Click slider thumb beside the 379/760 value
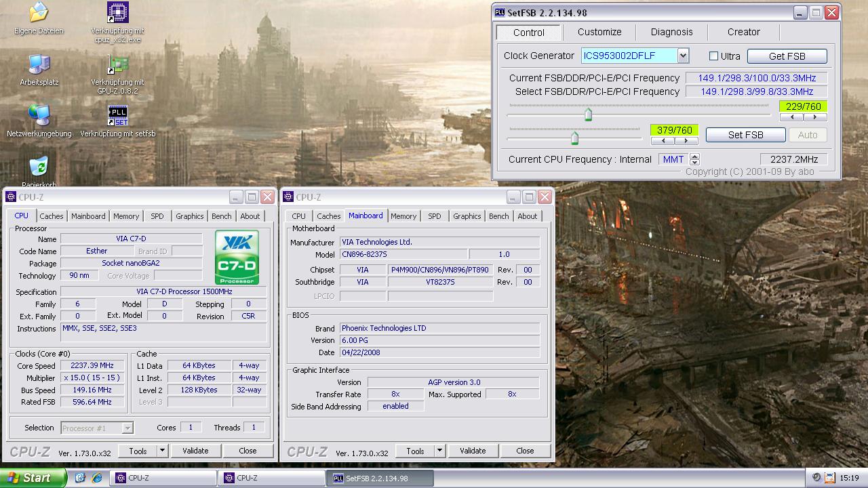This screenshot has height=488, width=868. [574, 138]
